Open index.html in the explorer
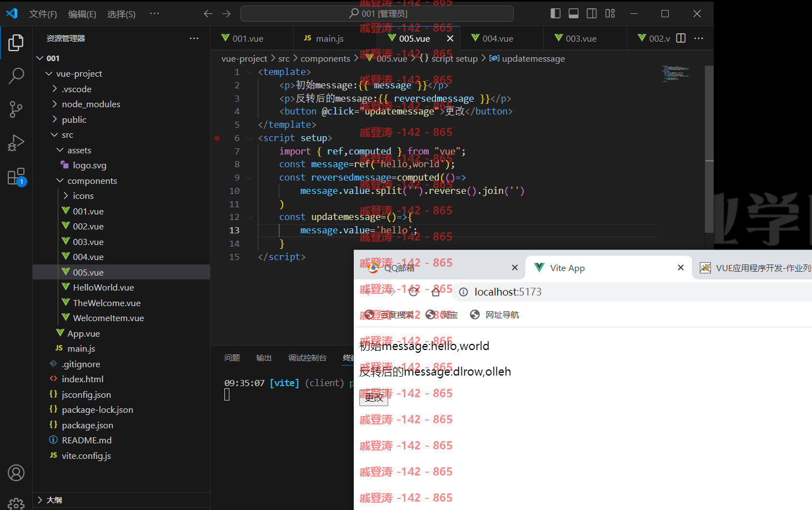Viewport: 812px width, 510px height. pyautogui.click(x=121, y=379)
